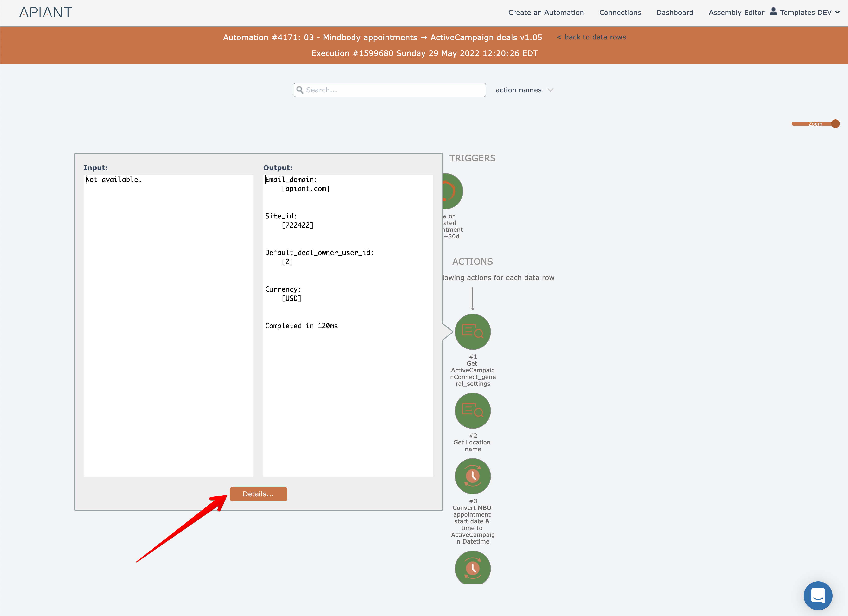The image size is (848, 616).
Task: Click action #2 Get Location name icon
Action: click(x=473, y=411)
